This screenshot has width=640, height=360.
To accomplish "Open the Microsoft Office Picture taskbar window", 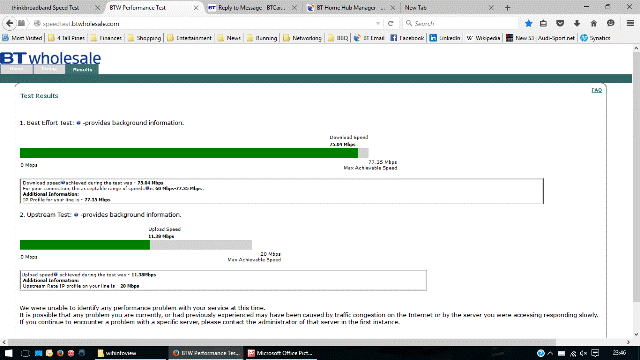I will 281,353.
